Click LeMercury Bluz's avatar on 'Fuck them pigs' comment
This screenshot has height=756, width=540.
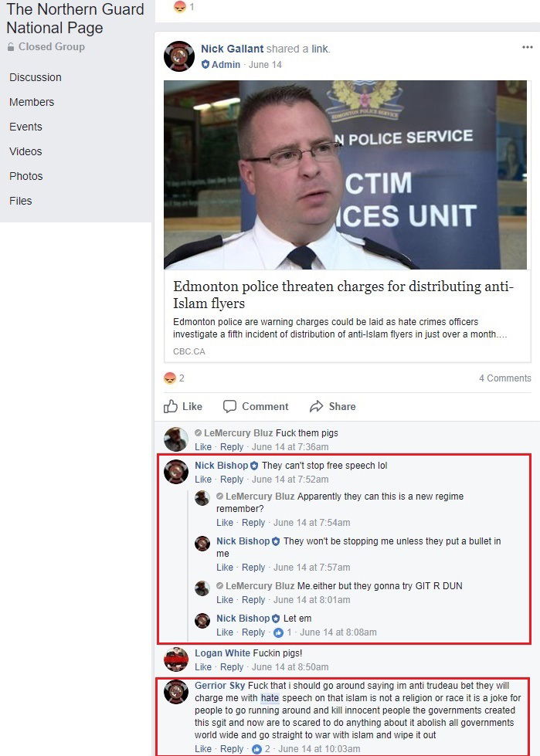176,439
